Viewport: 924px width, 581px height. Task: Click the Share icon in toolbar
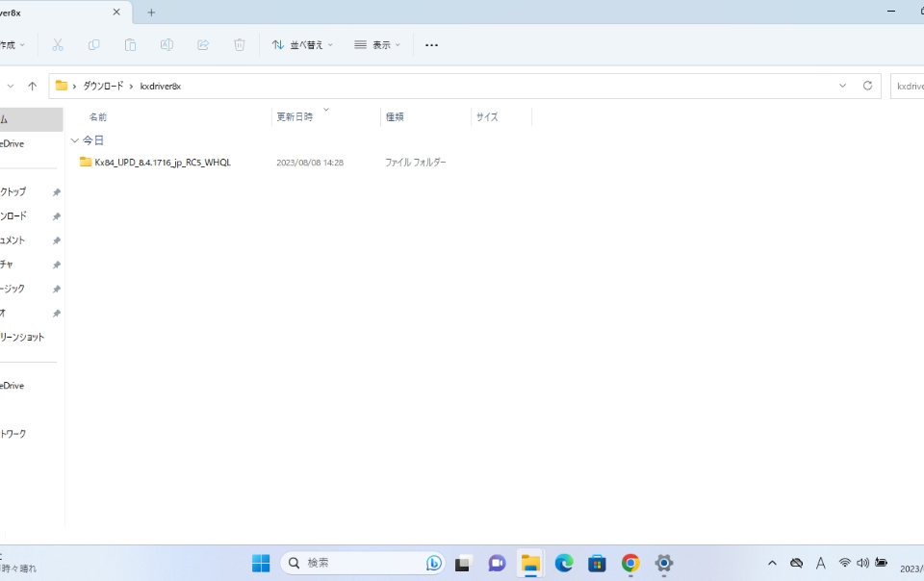pyautogui.click(x=203, y=45)
